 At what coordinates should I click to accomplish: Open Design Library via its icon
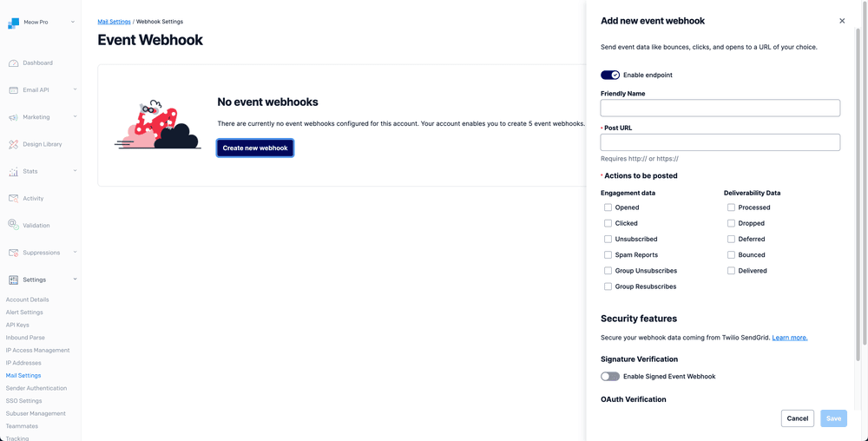(13, 144)
